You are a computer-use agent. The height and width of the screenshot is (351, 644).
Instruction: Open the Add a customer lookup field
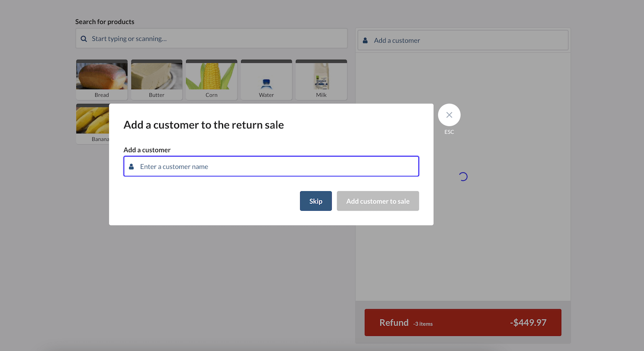pos(462,40)
